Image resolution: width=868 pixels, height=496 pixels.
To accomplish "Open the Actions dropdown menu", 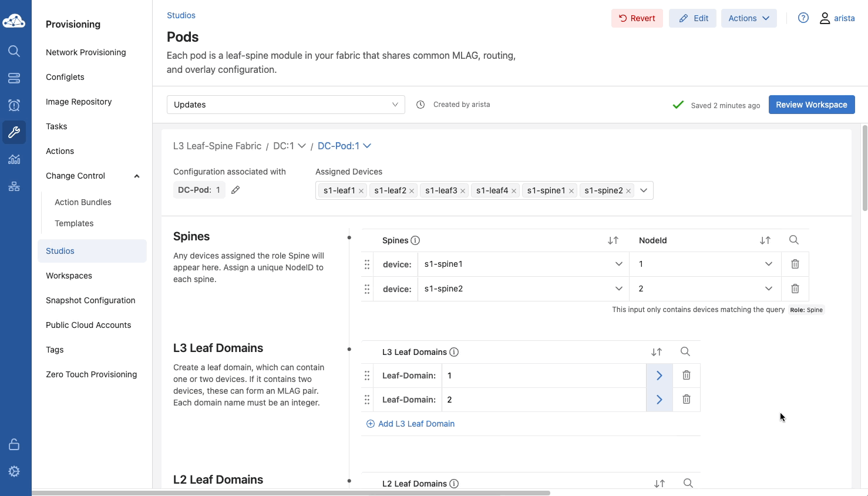I will (748, 18).
